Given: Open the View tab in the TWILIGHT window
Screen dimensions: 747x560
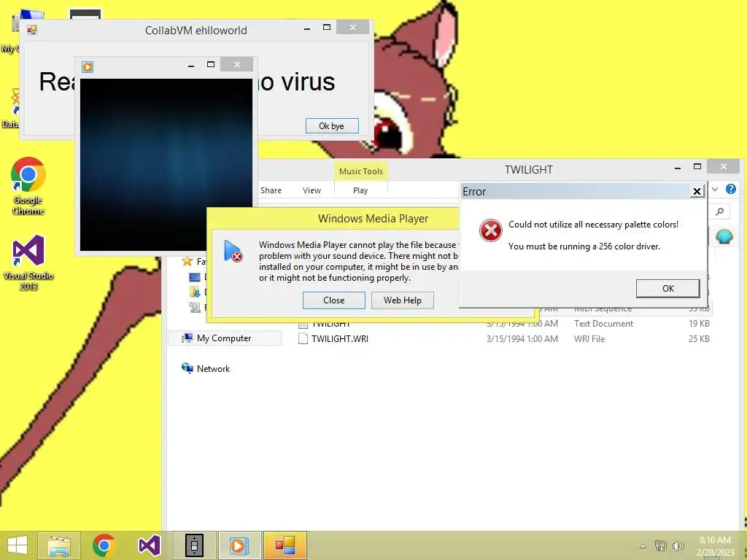Looking at the screenshot, I should 311,190.
